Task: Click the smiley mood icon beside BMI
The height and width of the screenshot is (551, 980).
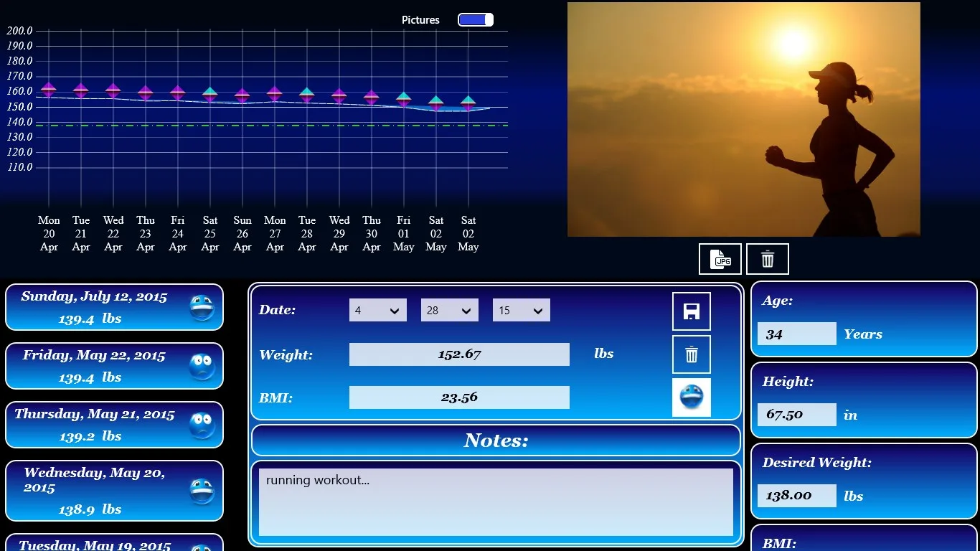Action: pos(692,397)
